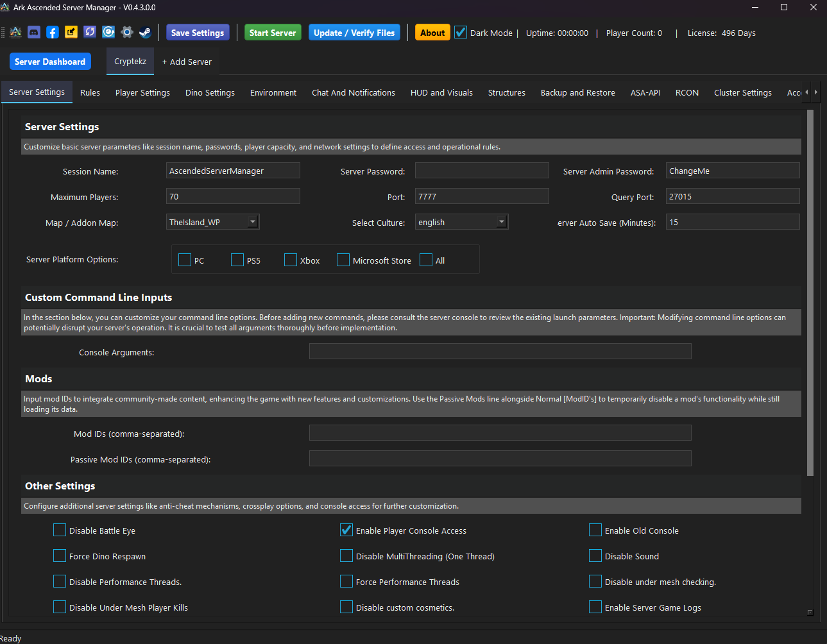Image resolution: width=827 pixels, height=644 pixels.
Task: Click the purple sync arrows icon
Action: (90, 32)
